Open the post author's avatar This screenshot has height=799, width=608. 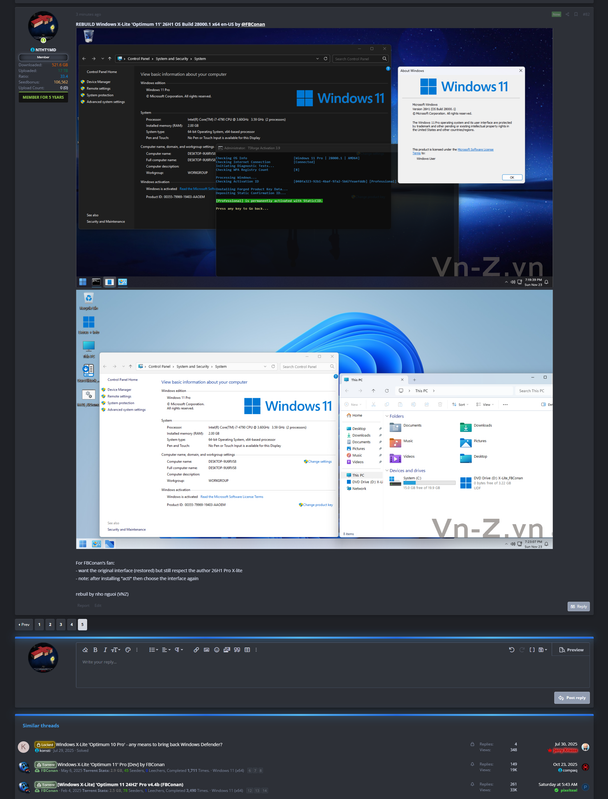tap(43, 26)
